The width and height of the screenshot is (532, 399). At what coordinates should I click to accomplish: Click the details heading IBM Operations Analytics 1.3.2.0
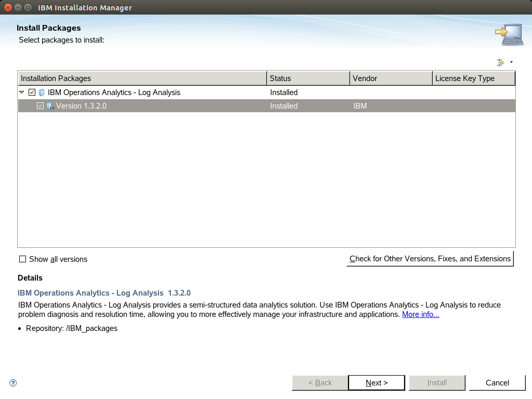coord(104,293)
